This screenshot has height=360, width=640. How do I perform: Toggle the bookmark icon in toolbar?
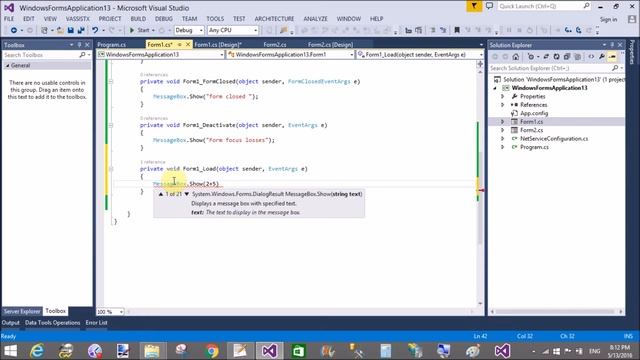457,30
